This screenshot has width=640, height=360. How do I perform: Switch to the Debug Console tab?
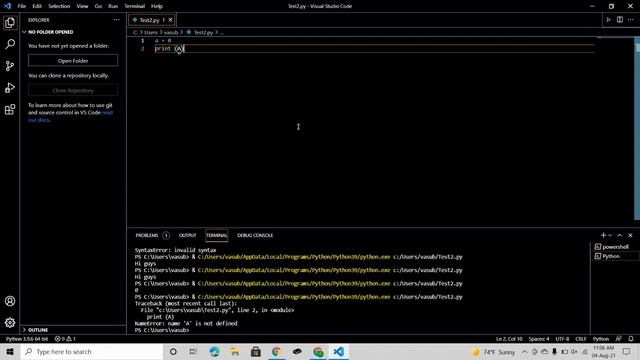tap(255, 236)
